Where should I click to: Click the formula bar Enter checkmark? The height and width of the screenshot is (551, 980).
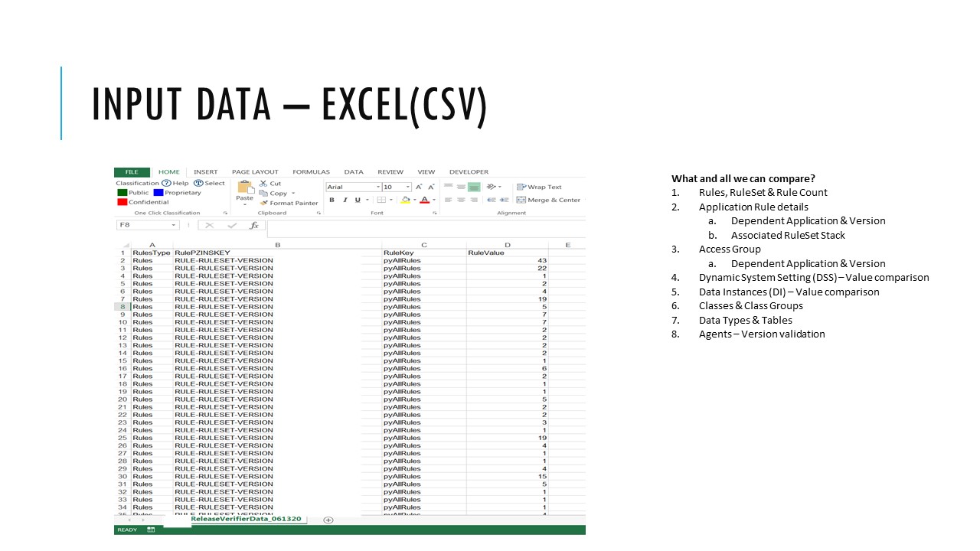pos(232,226)
